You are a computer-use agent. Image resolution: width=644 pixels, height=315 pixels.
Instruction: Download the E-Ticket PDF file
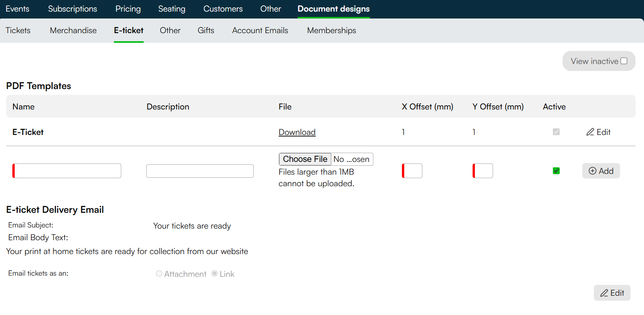pos(297,132)
